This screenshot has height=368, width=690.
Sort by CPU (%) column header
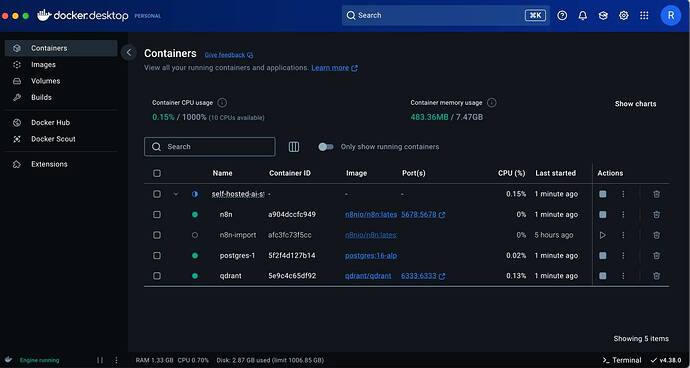click(x=511, y=173)
